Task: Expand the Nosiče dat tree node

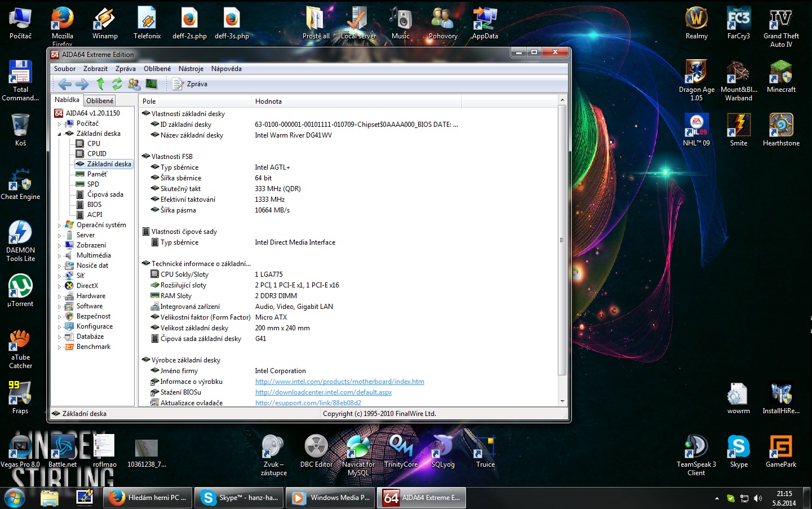Action: click(x=60, y=265)
